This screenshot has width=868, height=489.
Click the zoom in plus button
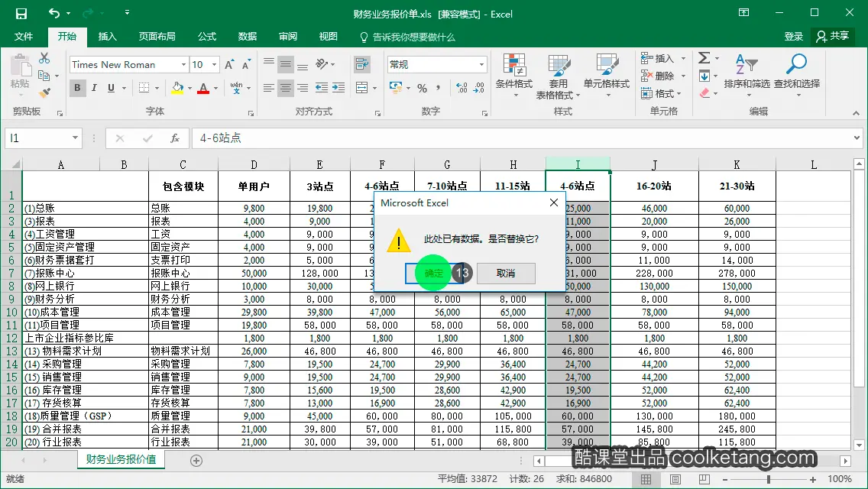[813, 480]
